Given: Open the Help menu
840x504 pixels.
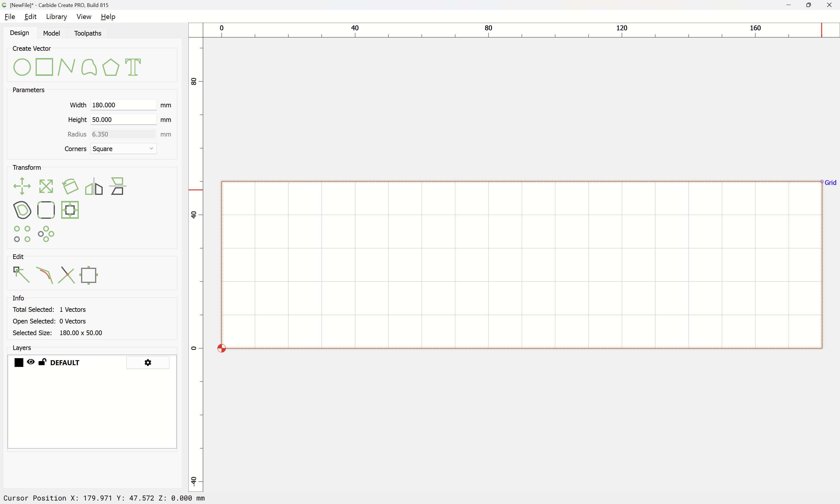Looking at the screenshot, I should 108,17.
